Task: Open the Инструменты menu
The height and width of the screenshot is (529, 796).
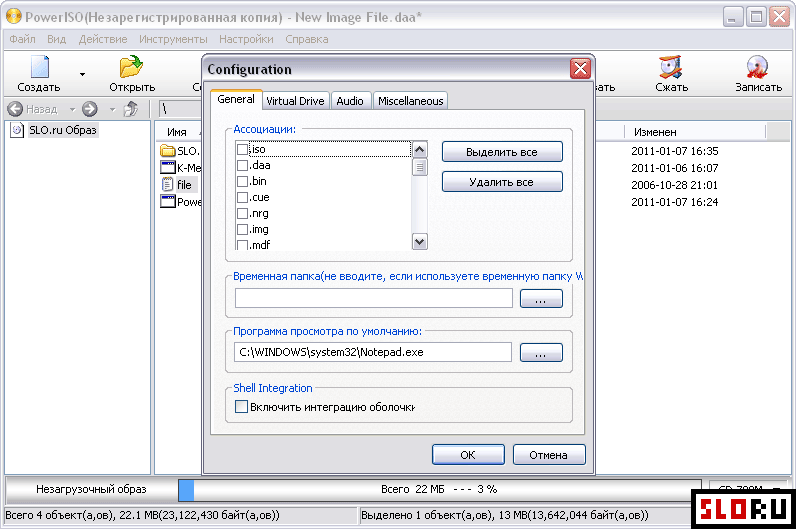Action: [173, 39]
